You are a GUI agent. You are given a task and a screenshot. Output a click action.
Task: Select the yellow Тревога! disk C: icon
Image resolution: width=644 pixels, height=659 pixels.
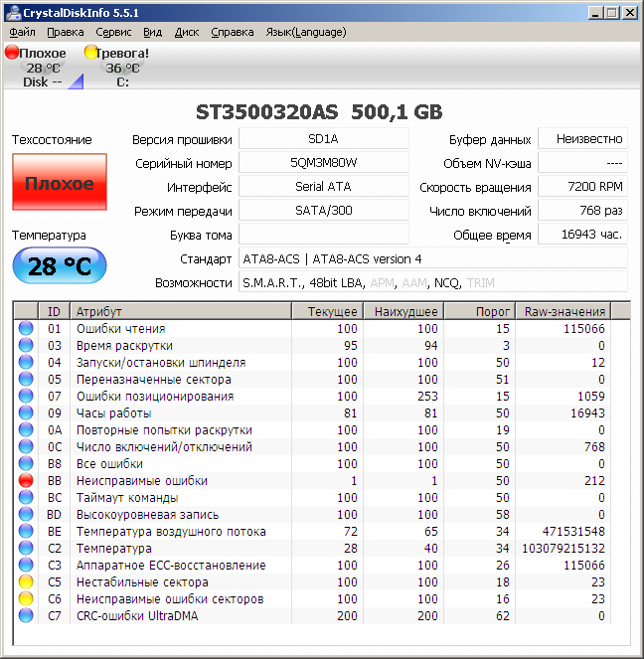point(90,52)
